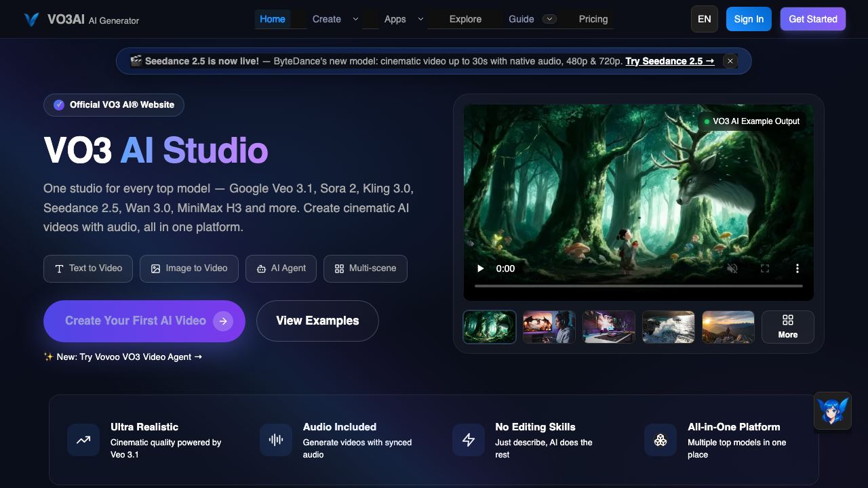Choose the AI Agent option
This screenshot has height=488, width=868.
click(x=281, y=268)
